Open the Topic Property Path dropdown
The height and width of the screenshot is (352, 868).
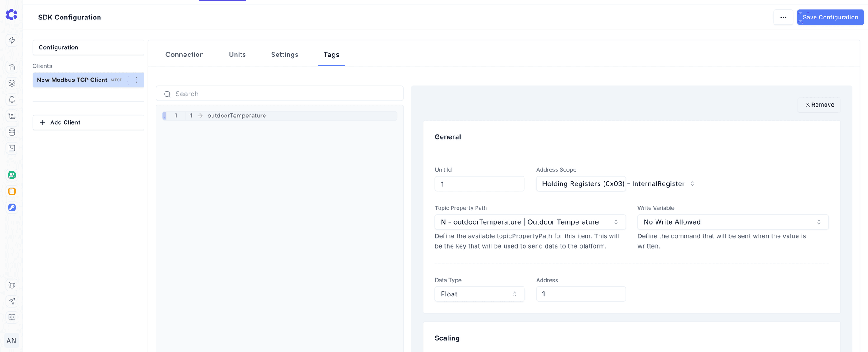tap(530, 222)
